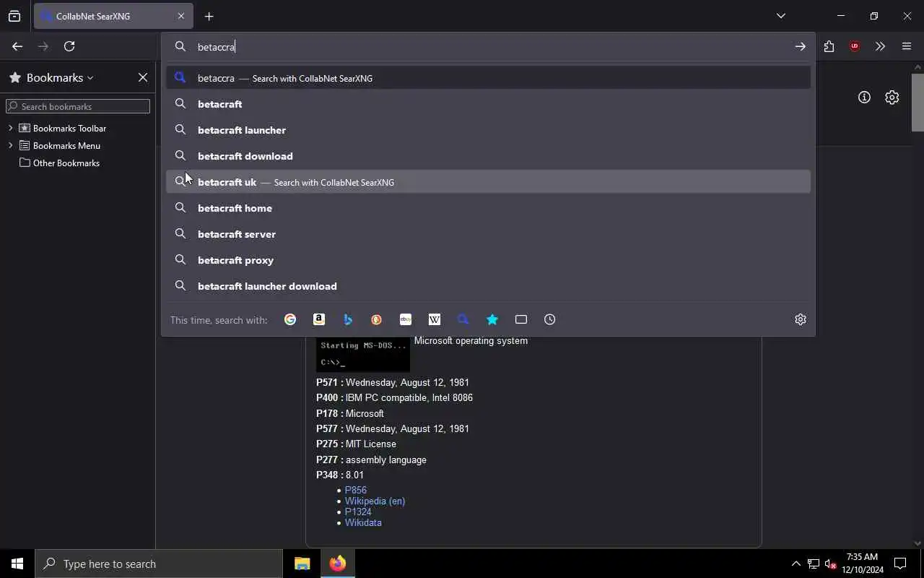Choose suggestion 'betacraft launcher download'
The image size is (924, 578).
[488, 286]
